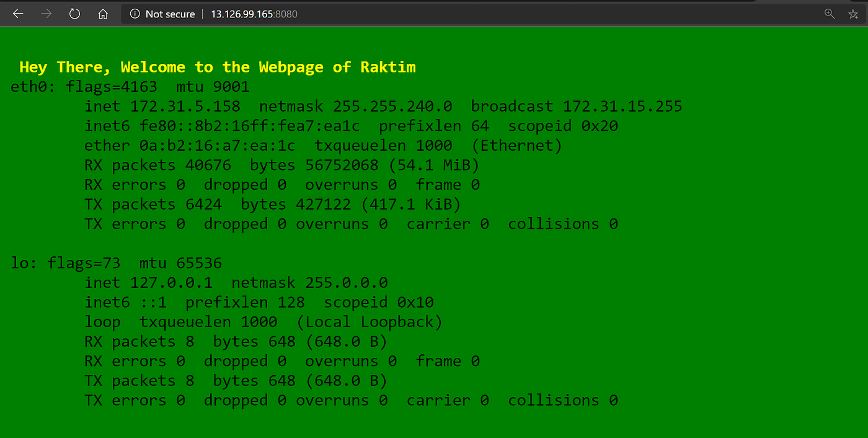
Task: Reload the page with the refresh icon
Action: 74,14
